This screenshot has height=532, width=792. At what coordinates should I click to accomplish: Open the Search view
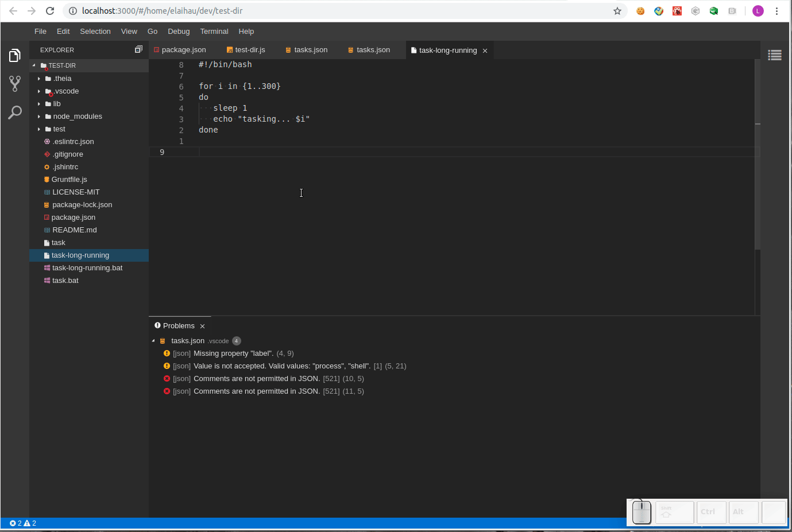pyautogui.click(x=14, y=112)
